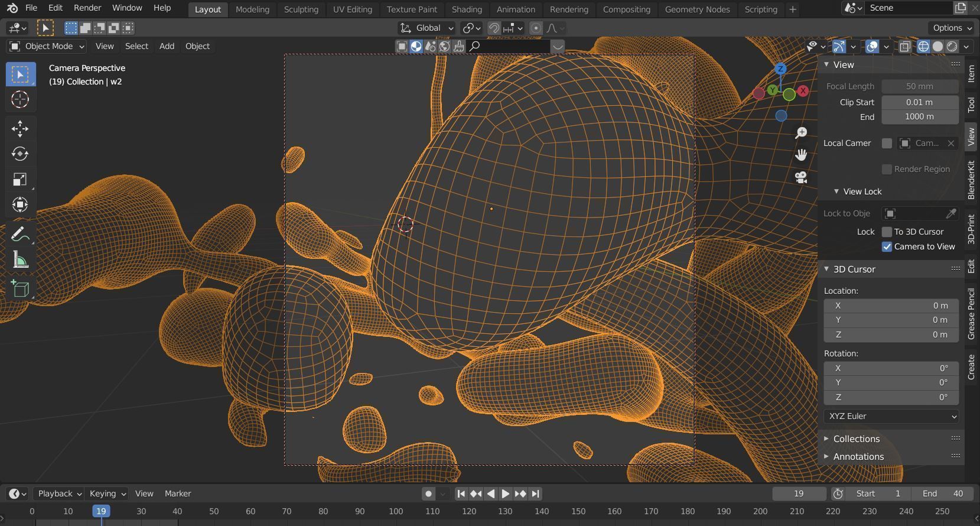Activate the 3D Cursor tool

(x=21, y=100)
